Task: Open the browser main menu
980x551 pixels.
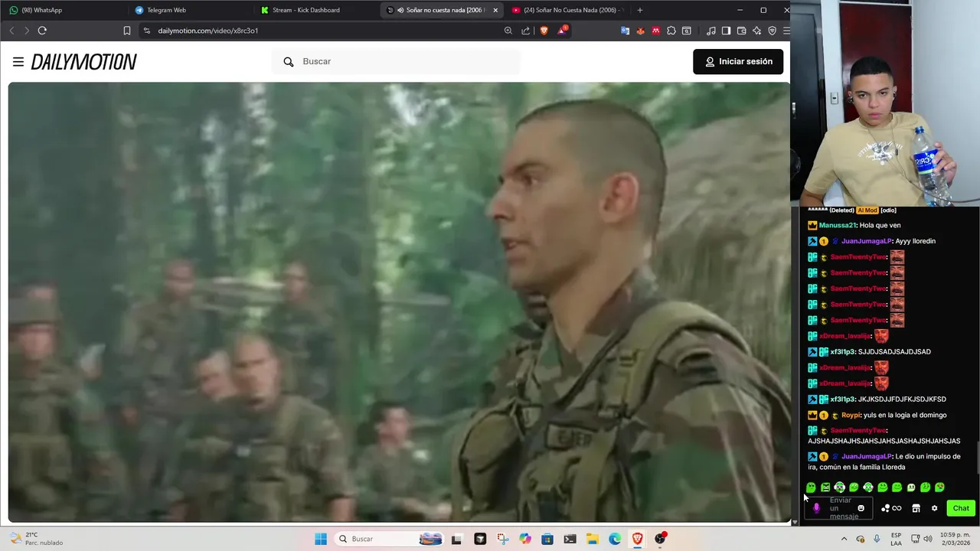Action: (786, 31)
